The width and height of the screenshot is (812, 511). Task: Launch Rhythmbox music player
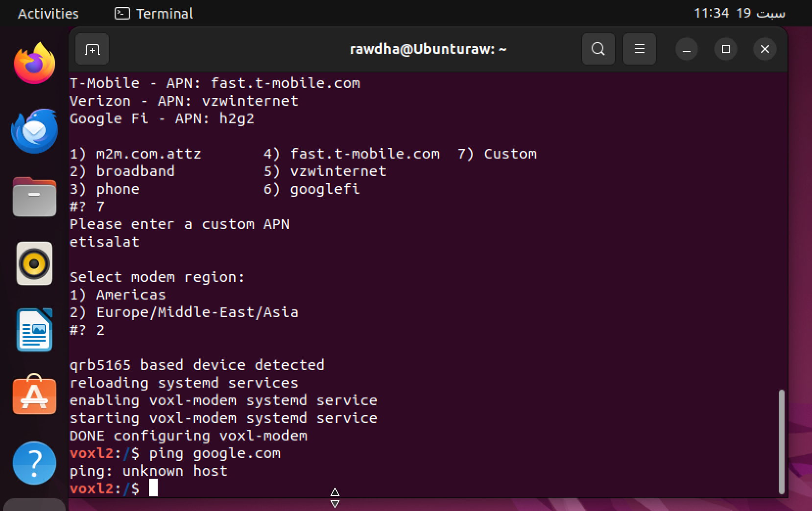[x=34, y=263]
